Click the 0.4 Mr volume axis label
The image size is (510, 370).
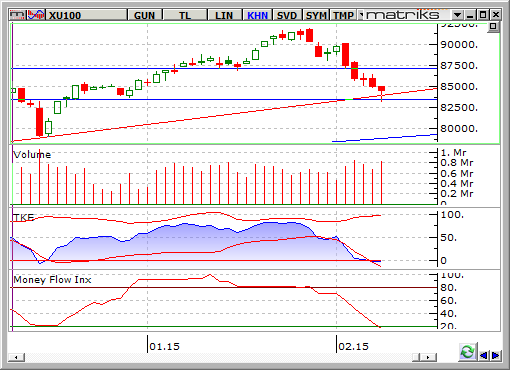click(457, 184)
